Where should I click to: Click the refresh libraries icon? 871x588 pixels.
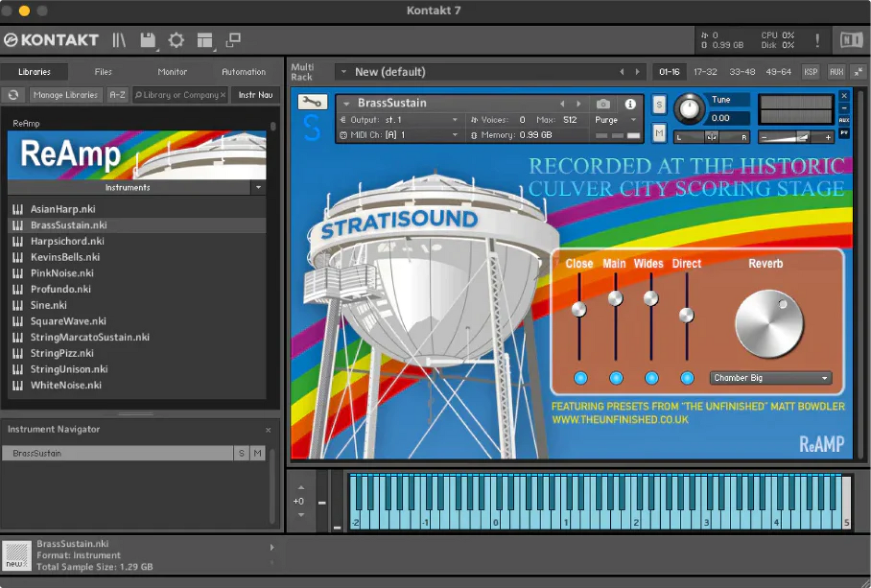[x=13, y=95]
